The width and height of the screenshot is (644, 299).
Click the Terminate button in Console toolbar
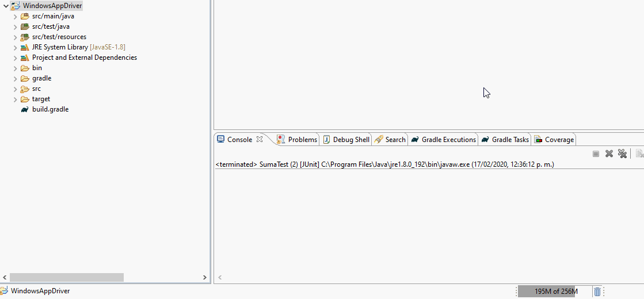tap(596, 154)
